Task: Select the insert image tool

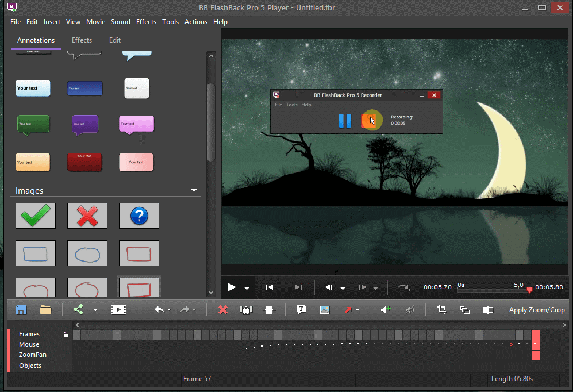Action: (325, 309)
